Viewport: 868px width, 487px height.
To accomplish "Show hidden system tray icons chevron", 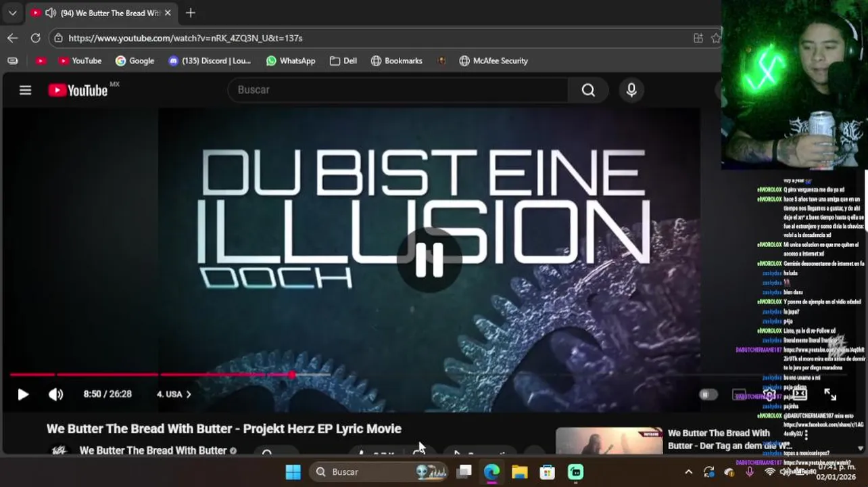I will coord(688,472).
